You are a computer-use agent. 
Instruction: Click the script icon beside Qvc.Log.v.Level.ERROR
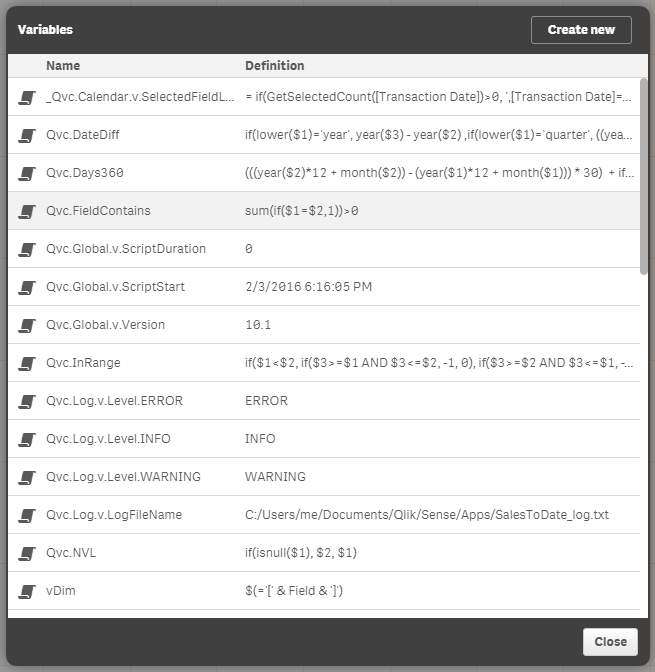coord(27,401)
